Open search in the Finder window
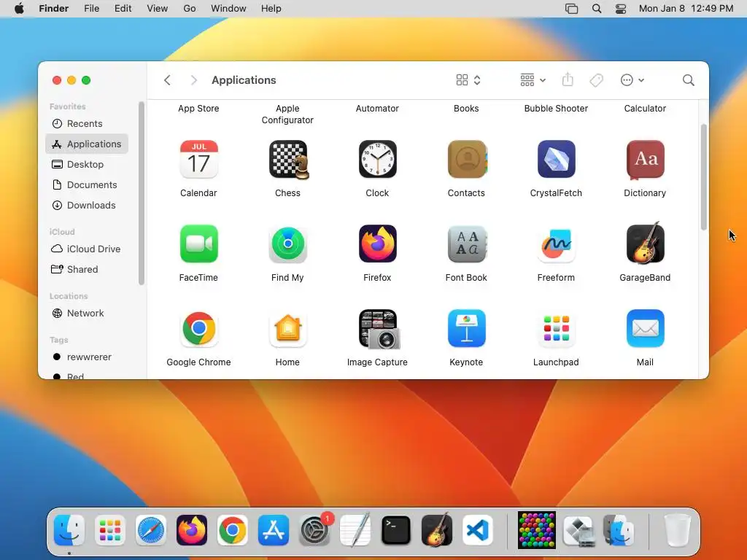Viewport: 747px width, 560px height. [x=688, y=80]
